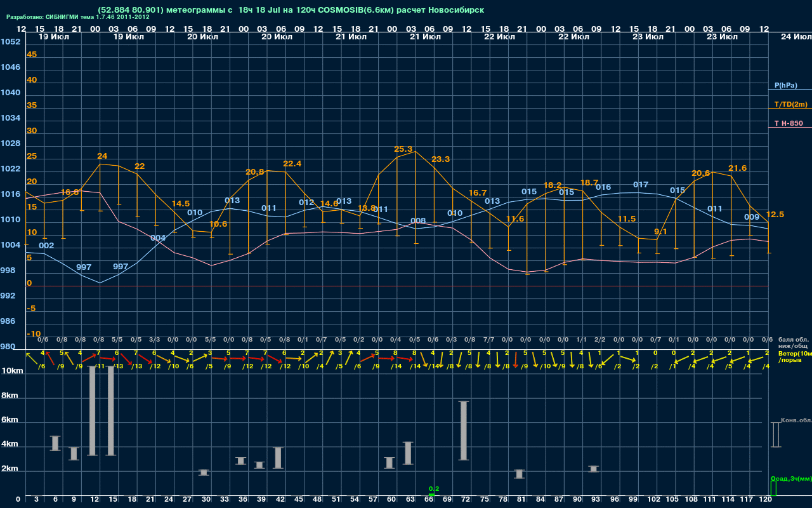The width and height of the screenshot is (812, 508).
Task: Click the 20.6 temperature label
Action: point(700,173)
